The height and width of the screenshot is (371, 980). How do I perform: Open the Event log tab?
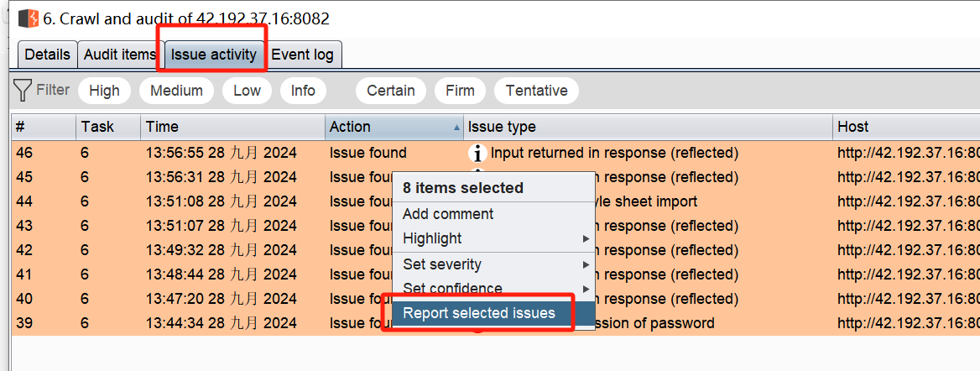coord(302,55)
